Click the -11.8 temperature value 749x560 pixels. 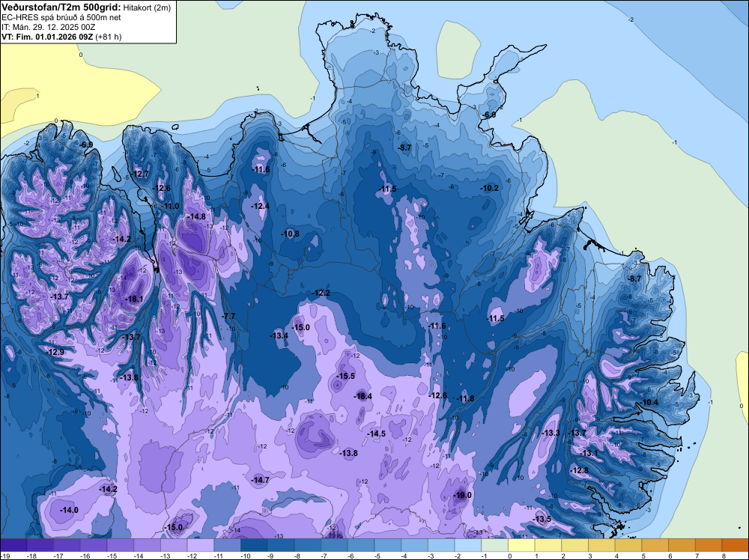click(465, 398)
